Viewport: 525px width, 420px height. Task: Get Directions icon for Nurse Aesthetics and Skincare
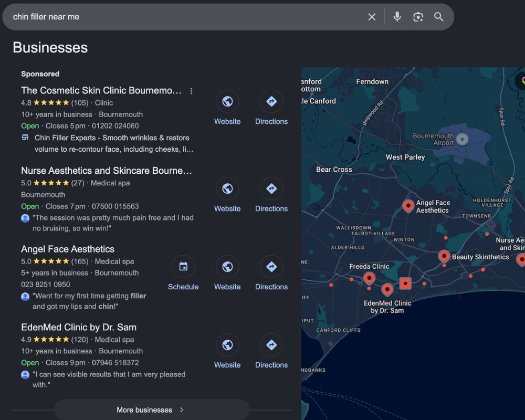pyautogui.click(x=271, y=188)
